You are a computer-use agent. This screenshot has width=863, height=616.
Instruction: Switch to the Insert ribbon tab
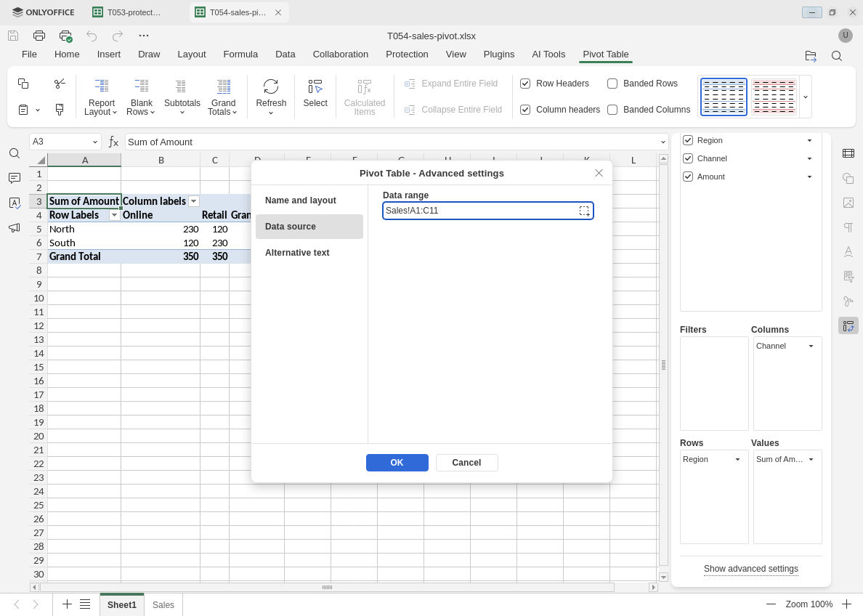coord(109,54)
